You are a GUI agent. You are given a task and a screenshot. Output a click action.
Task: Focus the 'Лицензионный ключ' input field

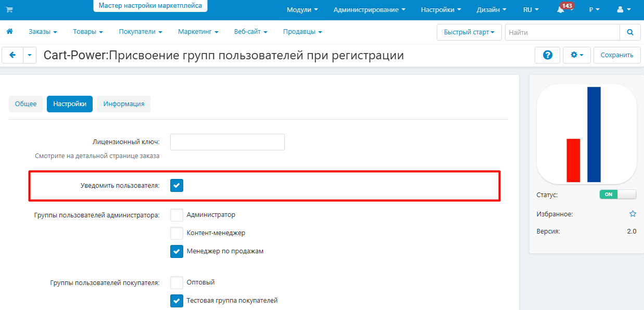click(x=228, y=142)
